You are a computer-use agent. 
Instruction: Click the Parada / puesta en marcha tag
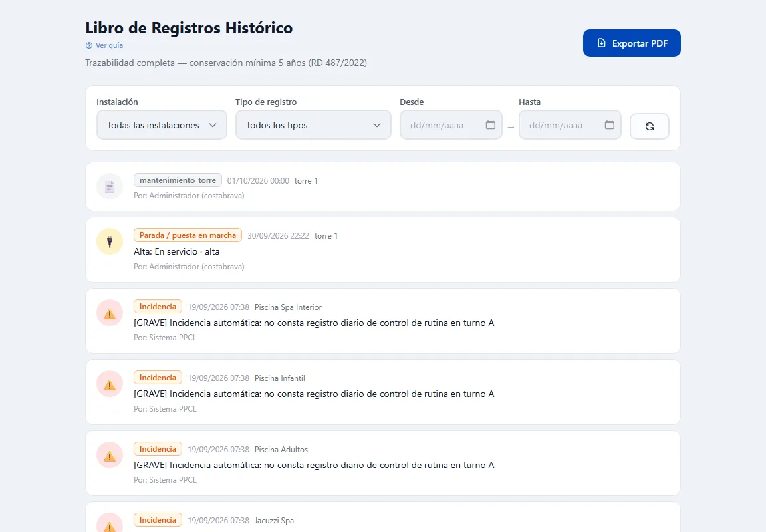pyautogui.click(x=188, y=235)
